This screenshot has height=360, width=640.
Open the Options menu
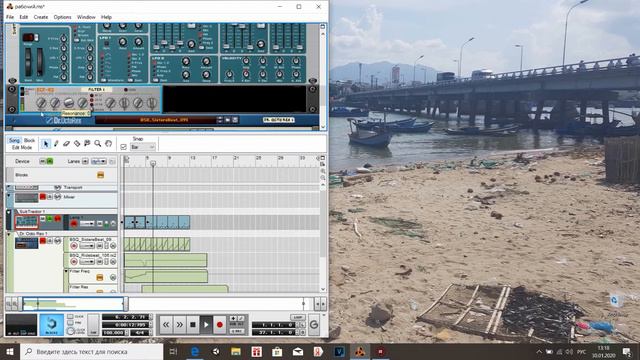point(62,17)
